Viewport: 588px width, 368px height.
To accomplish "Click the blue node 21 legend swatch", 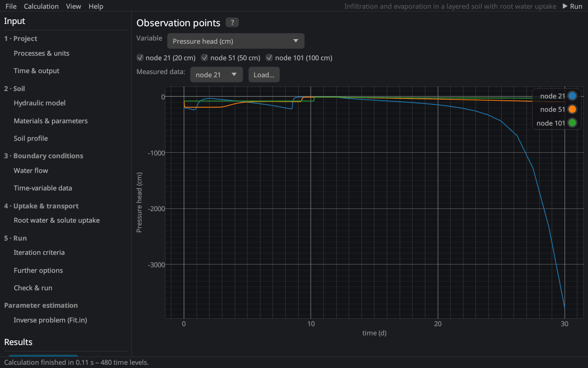I will click(572, 96).
